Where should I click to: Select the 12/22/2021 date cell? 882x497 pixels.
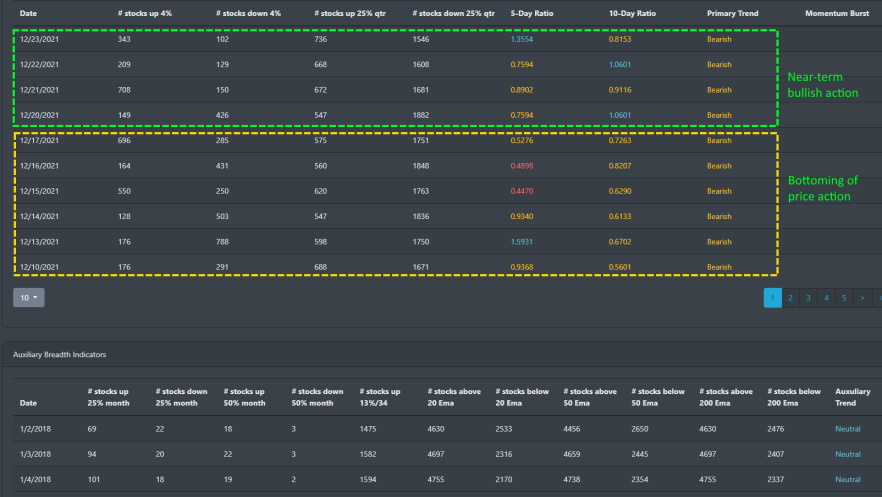(39, 64)
